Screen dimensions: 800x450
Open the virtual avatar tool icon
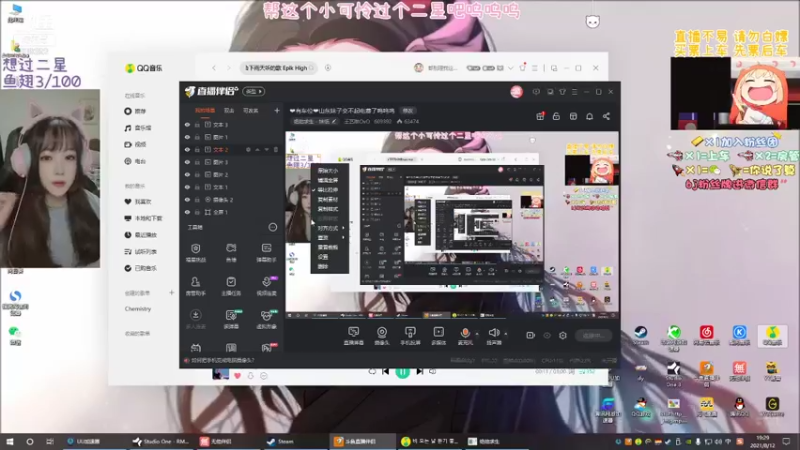(266, 319)
